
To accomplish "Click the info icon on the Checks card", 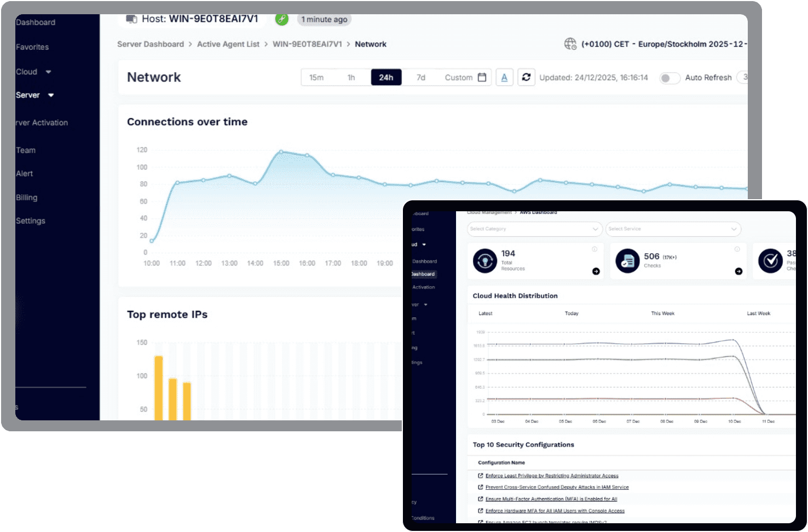I will point(737,250).
